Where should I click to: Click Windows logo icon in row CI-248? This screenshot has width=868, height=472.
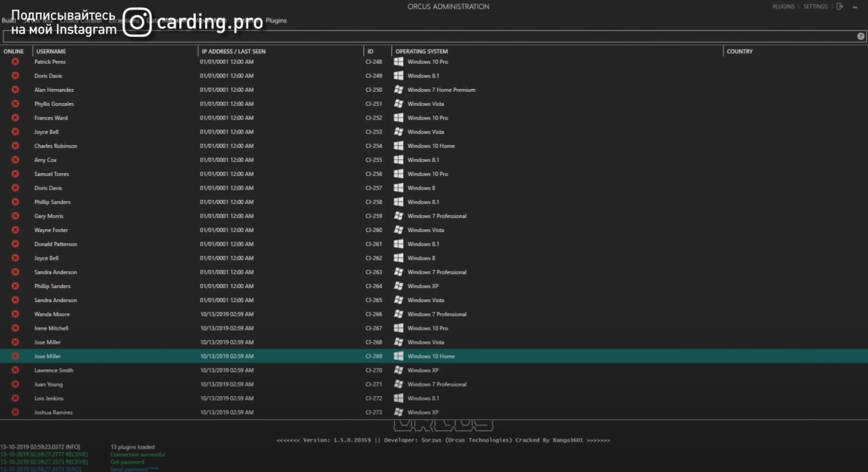pos(399,61)
